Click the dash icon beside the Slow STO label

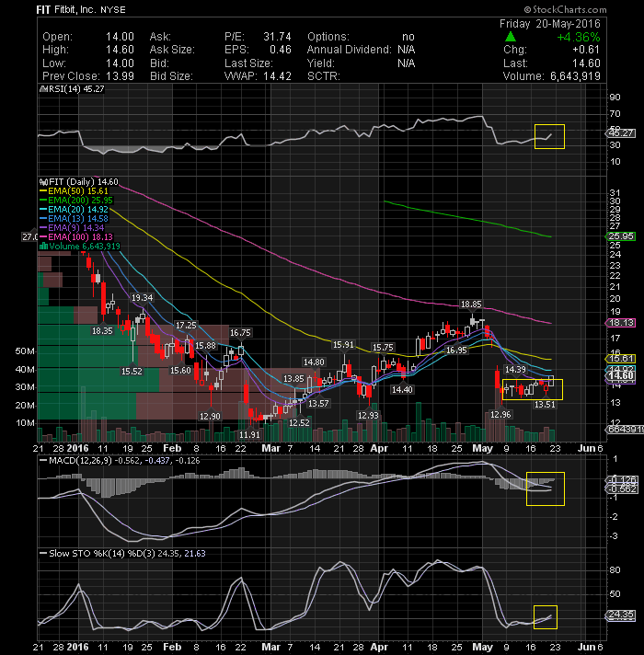coord(42,554)
